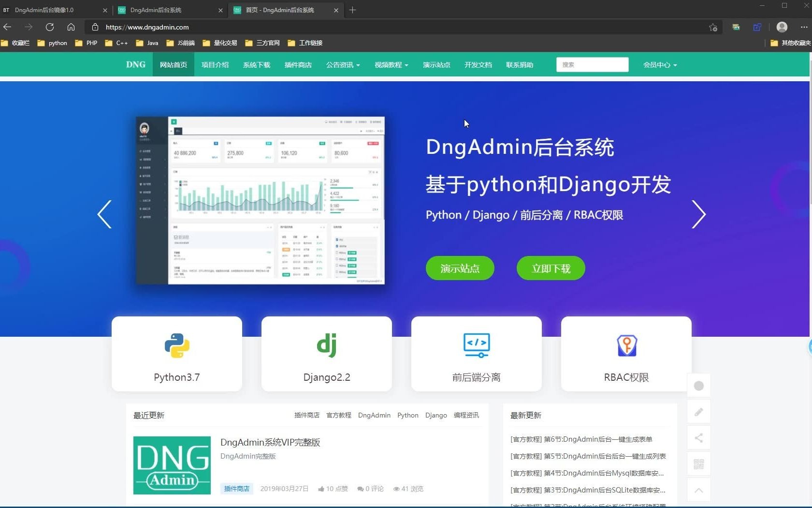The width and height of the screenshot is (812, 508).
Task: Open 插件商店 in the navigation bar
Action: pos(298,65)
